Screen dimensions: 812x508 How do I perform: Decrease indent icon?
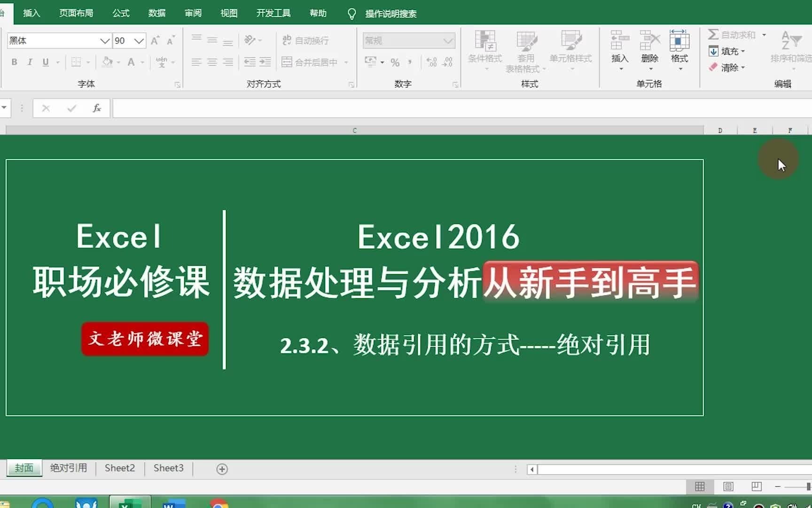click(x=250, y=62)
